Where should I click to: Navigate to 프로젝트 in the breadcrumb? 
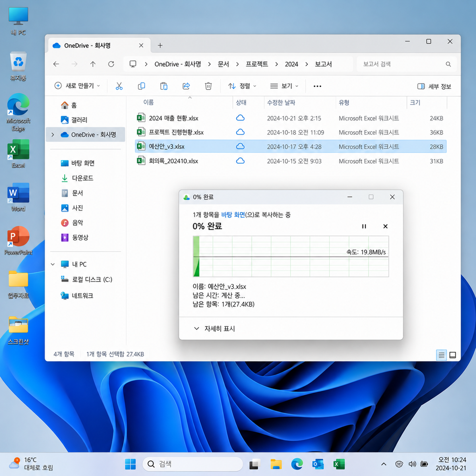pos(257,64)
